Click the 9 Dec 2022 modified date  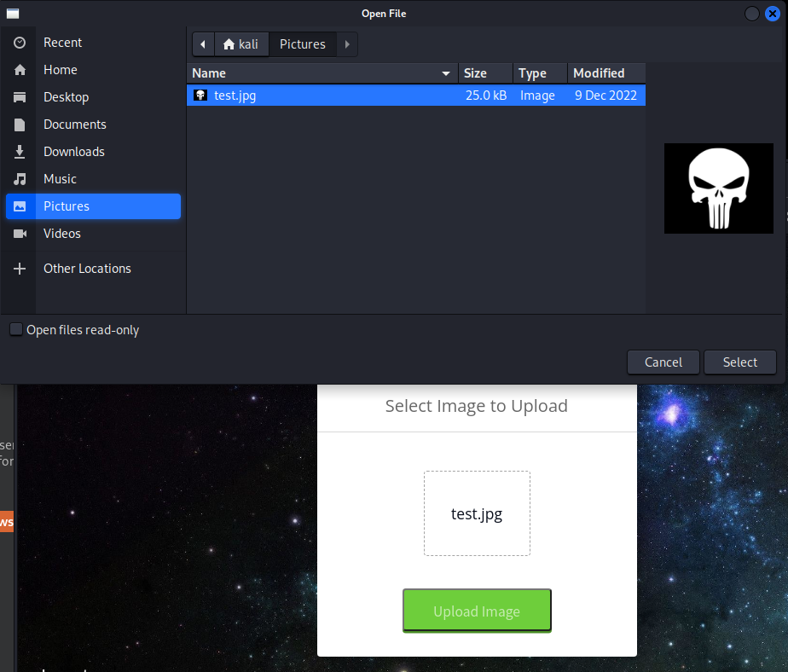coord(605,96)
